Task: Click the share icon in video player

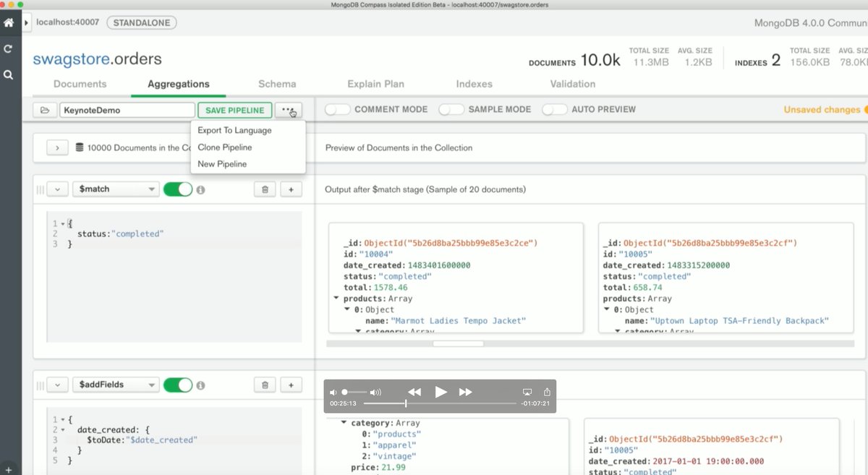Action: (x=547, y=391)
